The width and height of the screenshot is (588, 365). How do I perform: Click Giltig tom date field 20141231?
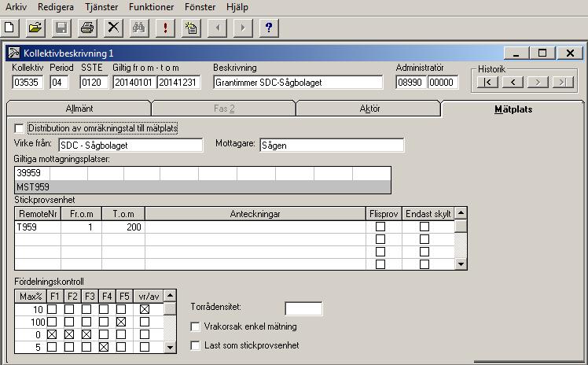tap(178, 82)
